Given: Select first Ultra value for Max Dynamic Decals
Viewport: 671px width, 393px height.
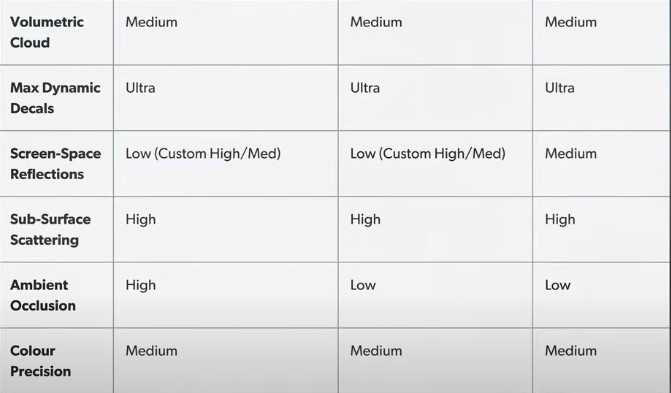Looking at the screenshot, I should click(x=140, y=88).
